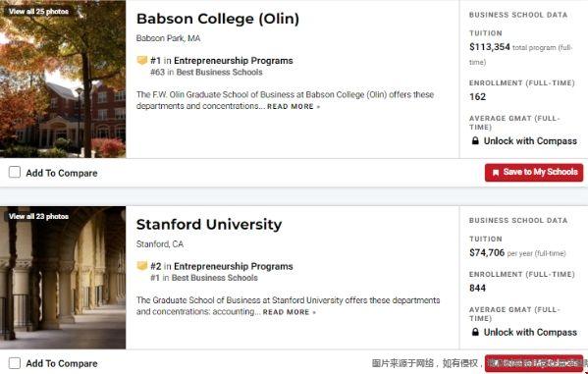The width and height of the screenshot is (588, 374).
Task: Expand READ MORE on the Babson description
Action: [294, 107]
